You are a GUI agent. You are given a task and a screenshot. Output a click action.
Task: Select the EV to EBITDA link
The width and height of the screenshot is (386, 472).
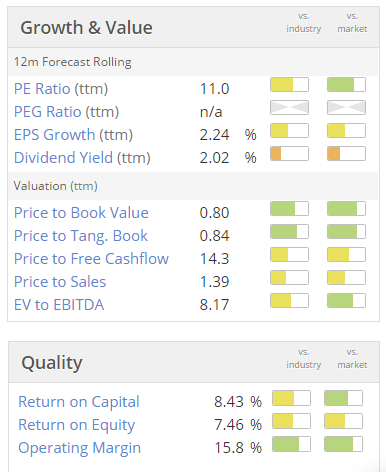point(59,305)
